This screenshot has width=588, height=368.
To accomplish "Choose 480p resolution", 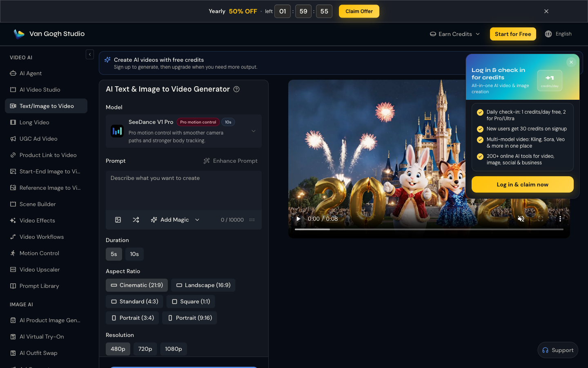I will point(118,349).
